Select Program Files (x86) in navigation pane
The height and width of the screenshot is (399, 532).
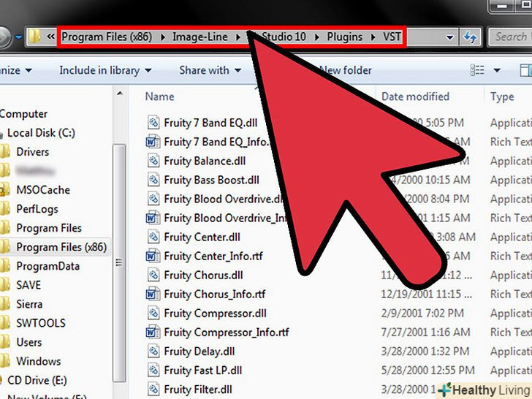(x=61, y=247)
